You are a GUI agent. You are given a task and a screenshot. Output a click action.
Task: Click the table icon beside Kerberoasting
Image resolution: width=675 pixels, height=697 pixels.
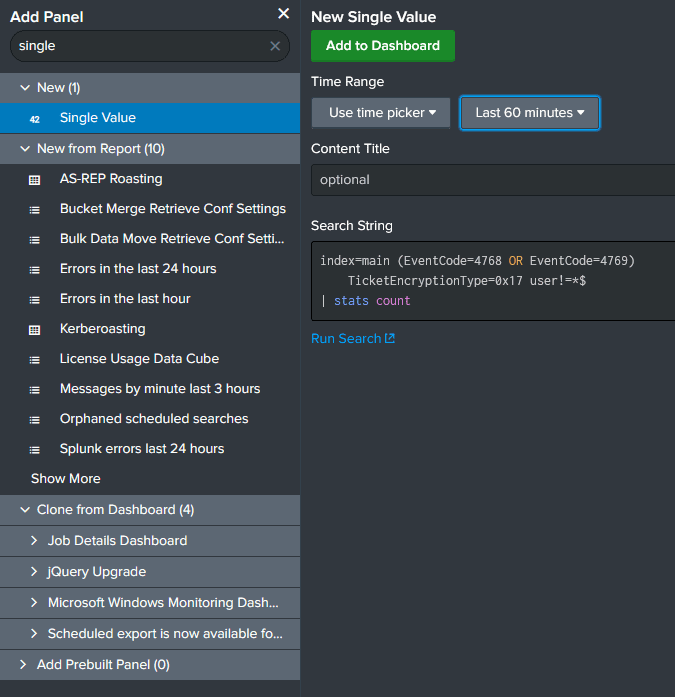[x=35, y=329]
